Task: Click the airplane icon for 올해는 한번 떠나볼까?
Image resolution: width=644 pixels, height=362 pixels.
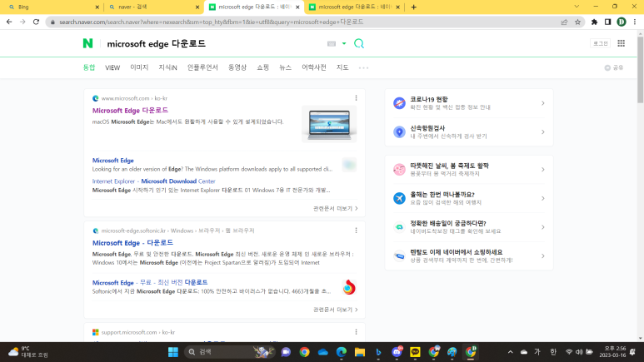Action: pyautogui.click(x=399, y=198)
